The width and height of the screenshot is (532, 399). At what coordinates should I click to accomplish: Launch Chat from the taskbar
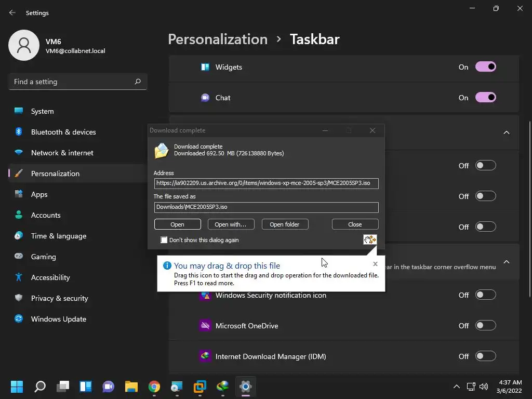click(x=108, y=387)
